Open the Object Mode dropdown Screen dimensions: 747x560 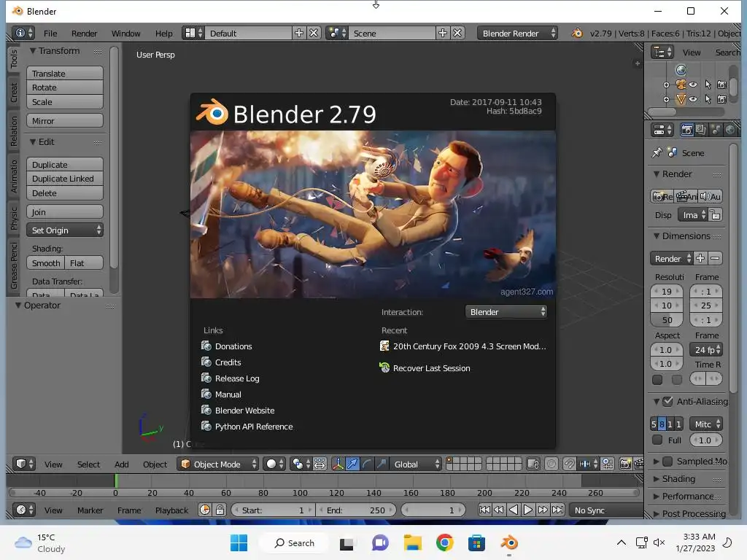pos(218,464)
